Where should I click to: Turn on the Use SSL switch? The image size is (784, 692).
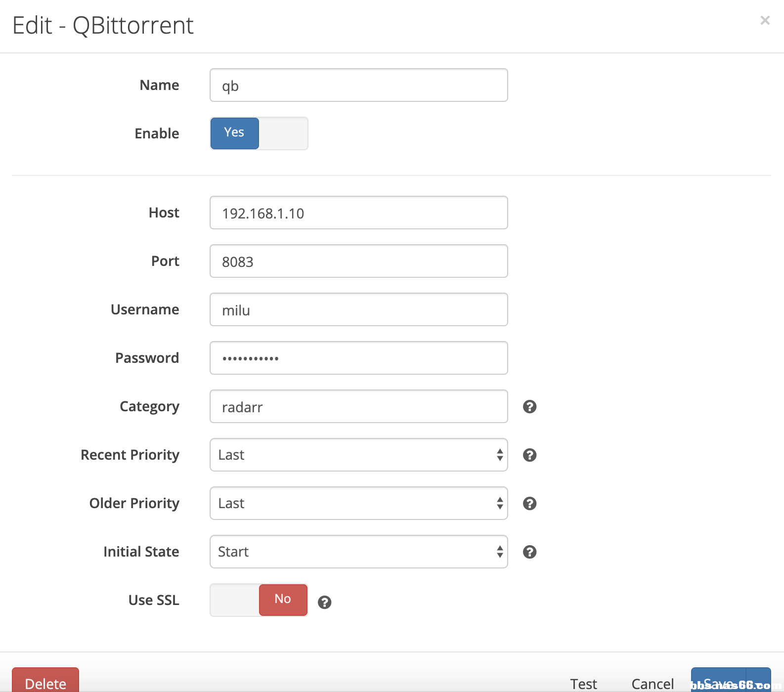[259, 600]
